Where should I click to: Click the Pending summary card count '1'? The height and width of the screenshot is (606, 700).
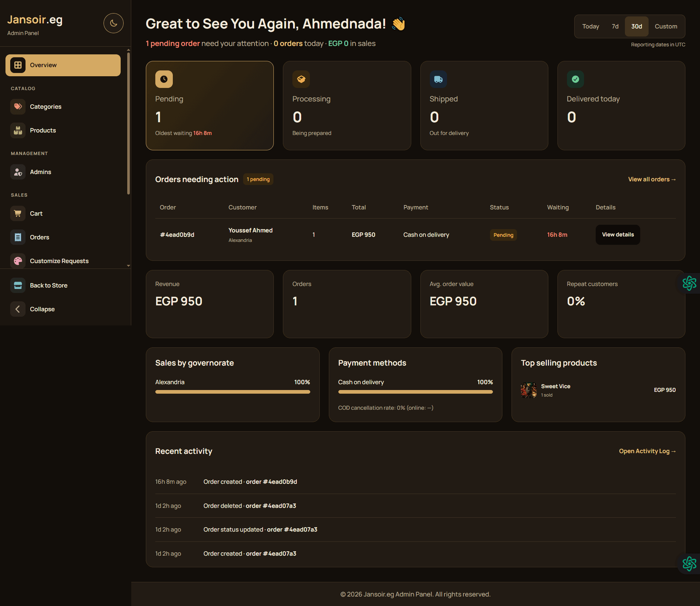[158, 117]
